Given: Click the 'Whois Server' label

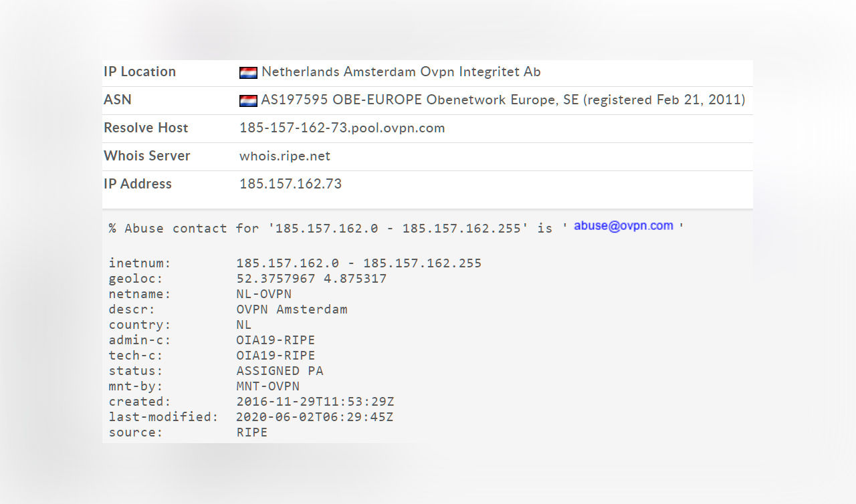Looking at the screenshot, I should click(x=147, y=156).
